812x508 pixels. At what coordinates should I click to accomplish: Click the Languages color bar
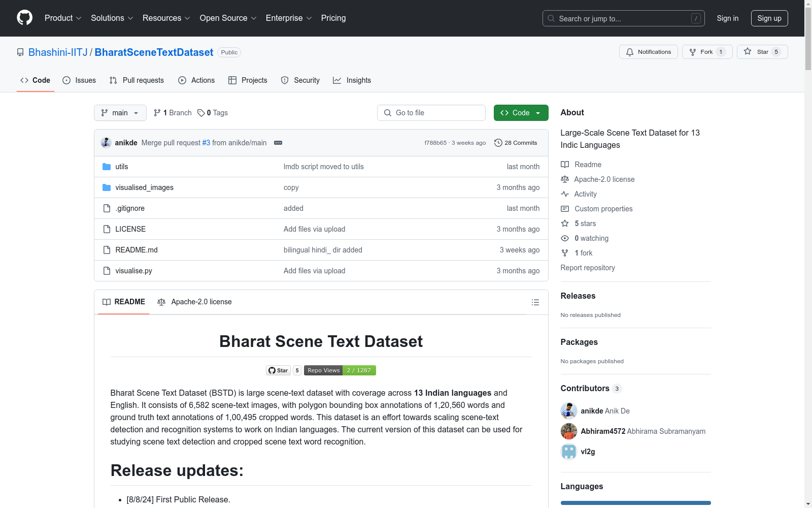pyautogui.click(x=636, y=503)
